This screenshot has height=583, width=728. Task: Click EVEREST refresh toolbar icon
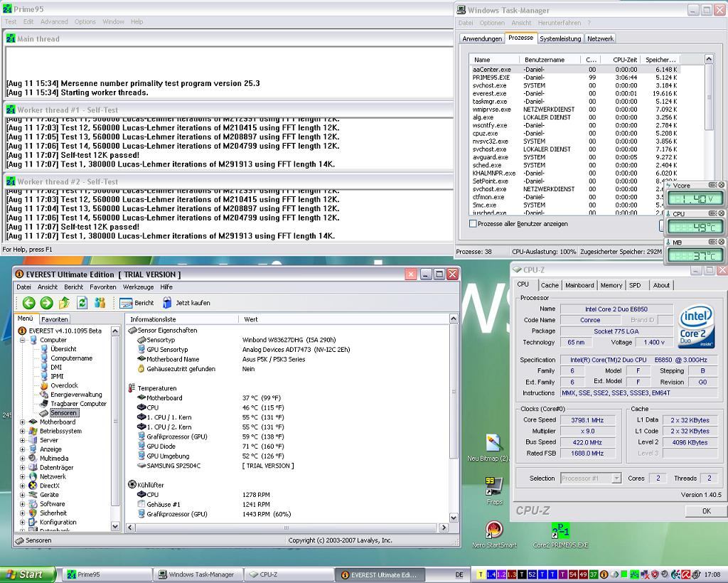tap(82, 303)
